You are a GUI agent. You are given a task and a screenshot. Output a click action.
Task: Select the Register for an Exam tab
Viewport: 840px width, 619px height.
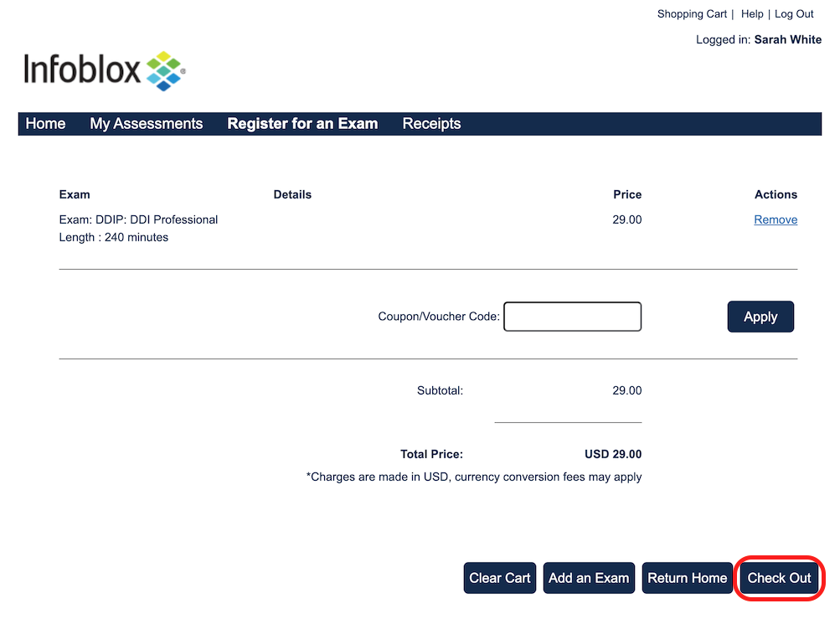302,124
